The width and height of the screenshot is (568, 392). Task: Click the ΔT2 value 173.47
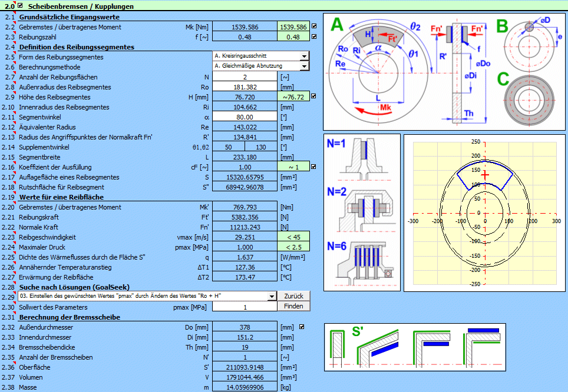click(x=245, y=277)
